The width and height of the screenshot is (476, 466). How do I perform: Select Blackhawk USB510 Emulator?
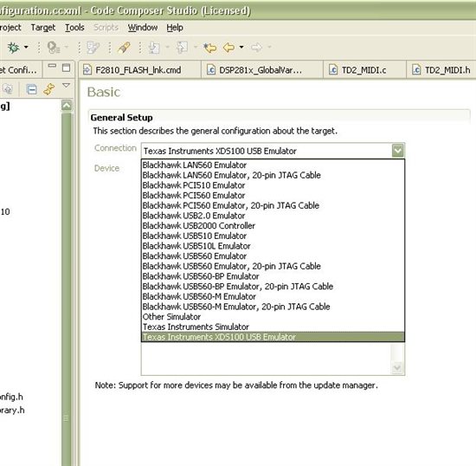273,236
